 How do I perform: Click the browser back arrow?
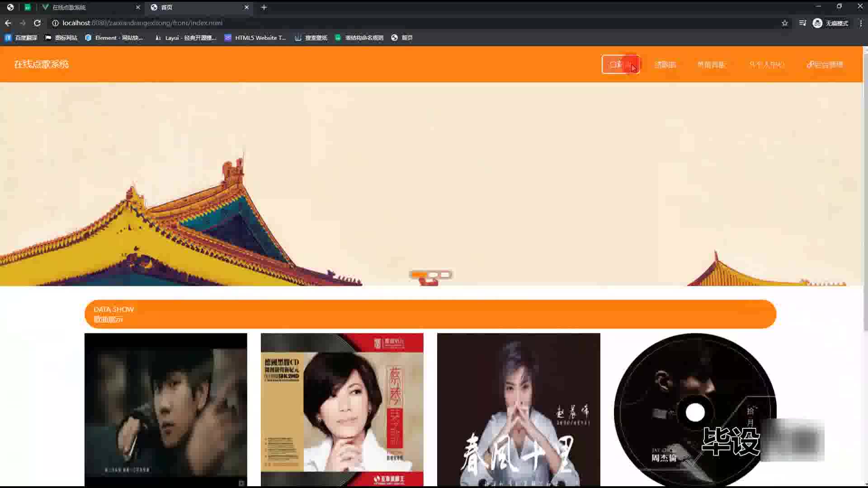point(8,23)
